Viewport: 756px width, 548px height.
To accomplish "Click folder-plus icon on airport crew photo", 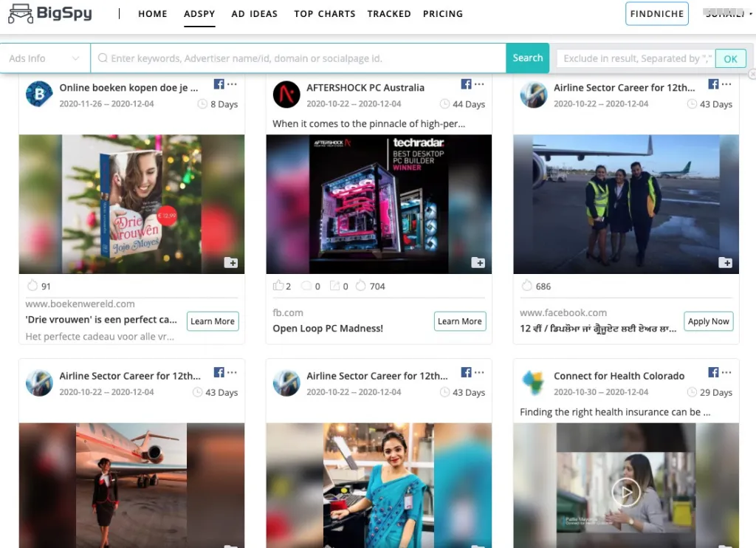I will tap(726, 262).
